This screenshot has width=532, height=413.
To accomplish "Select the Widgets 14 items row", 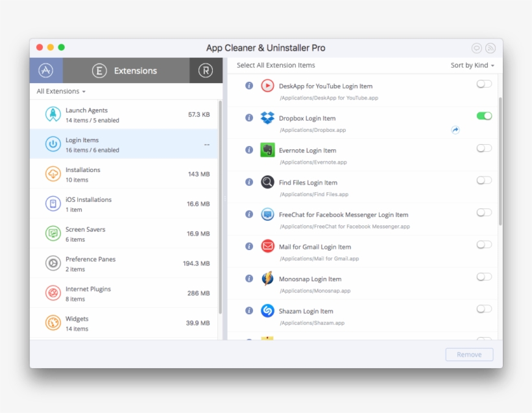I will (124, 323).
